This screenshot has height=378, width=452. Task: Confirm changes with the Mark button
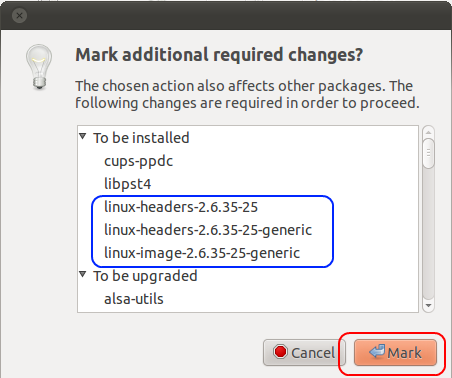pyautogui.click(x=395, y=352)
